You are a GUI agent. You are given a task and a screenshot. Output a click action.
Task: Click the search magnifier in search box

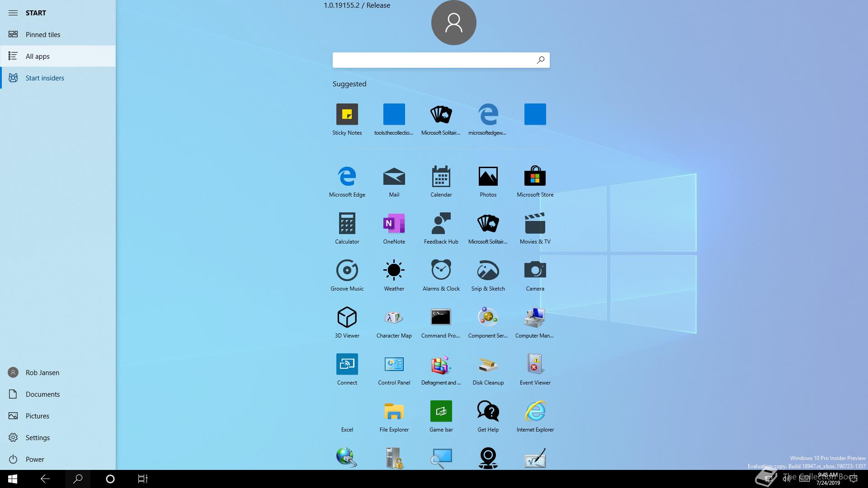[x=540, y=60]
